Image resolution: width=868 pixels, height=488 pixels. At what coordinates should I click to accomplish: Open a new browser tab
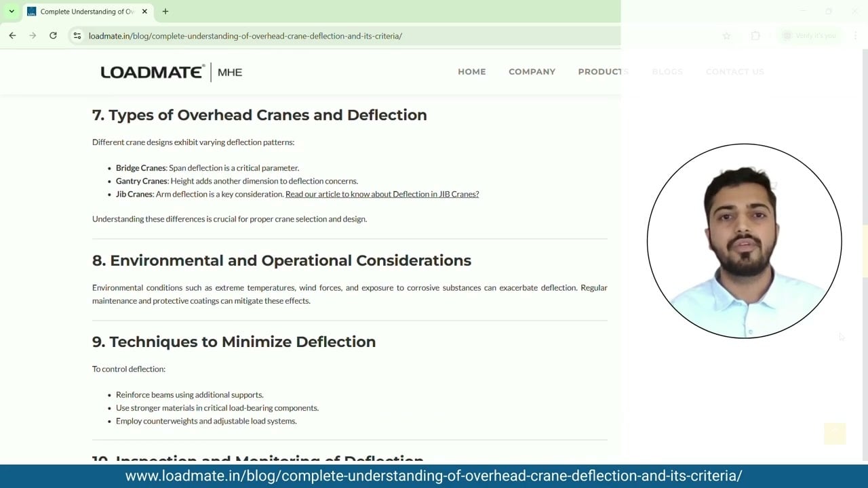pyautogui.click(x=165, y=12)
